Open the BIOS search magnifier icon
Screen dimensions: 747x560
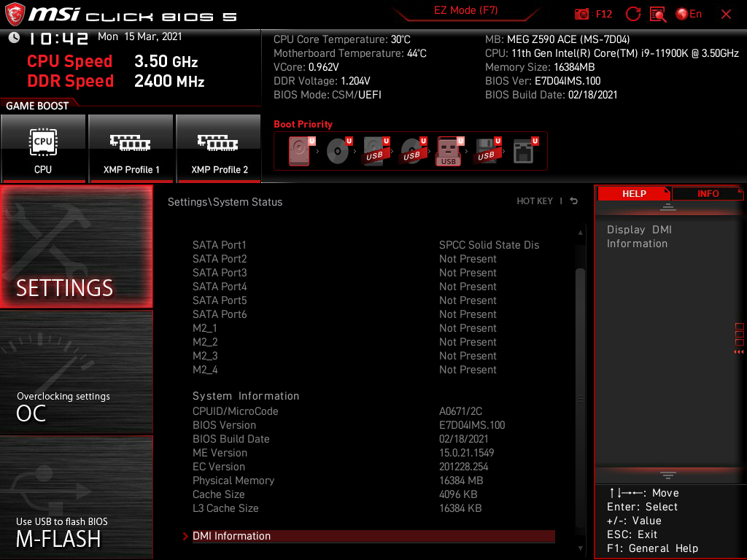tap(658, 15)
